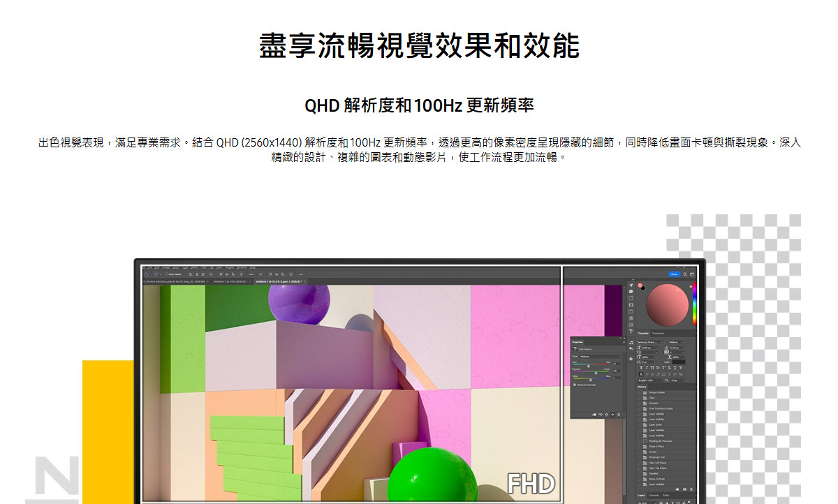Screen dimensions: 838x504
Task: Click the text Color swatch in Character panel
Action: (x=679, y=362)
